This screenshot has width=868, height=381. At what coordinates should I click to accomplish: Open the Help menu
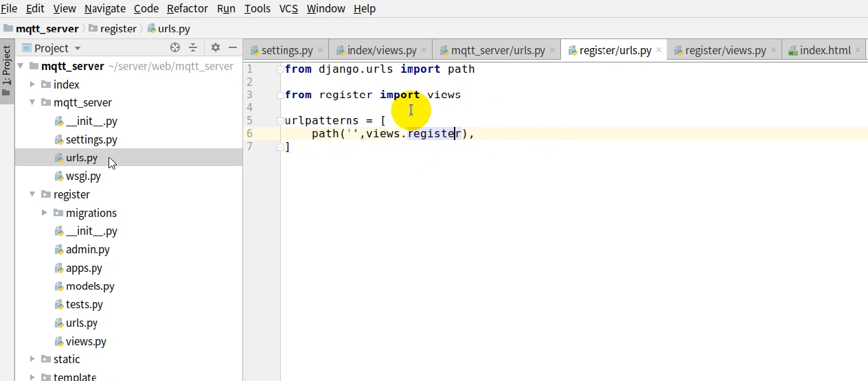pyautogui.click(x=364, y=8)
